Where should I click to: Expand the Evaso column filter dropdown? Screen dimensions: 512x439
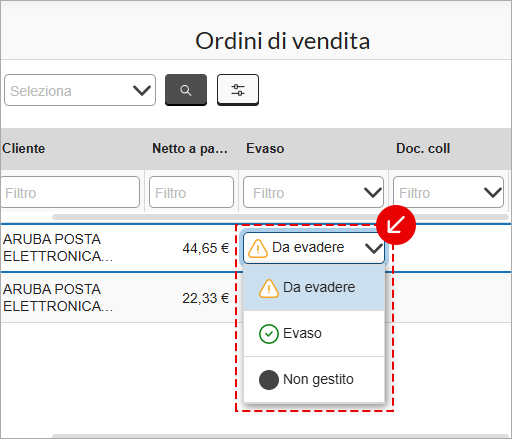[313, 192]
